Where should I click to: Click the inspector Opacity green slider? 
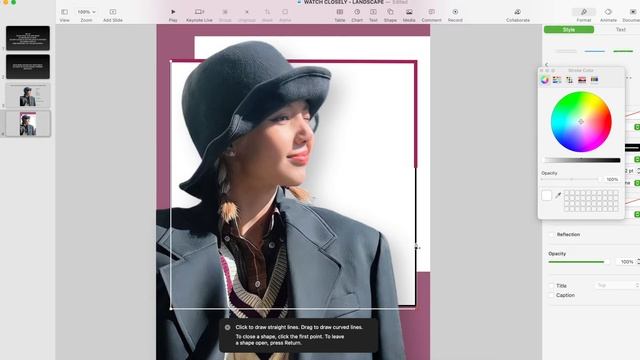coord(579,262)
